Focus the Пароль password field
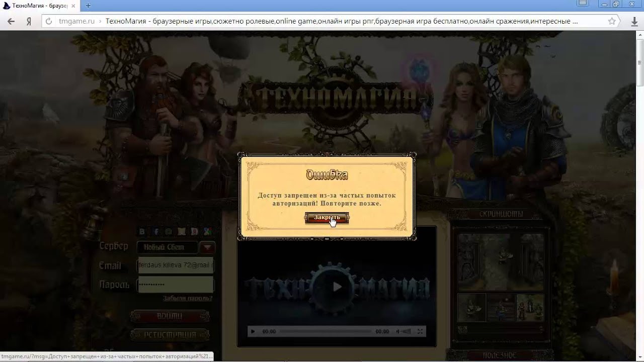 point(176,284)
